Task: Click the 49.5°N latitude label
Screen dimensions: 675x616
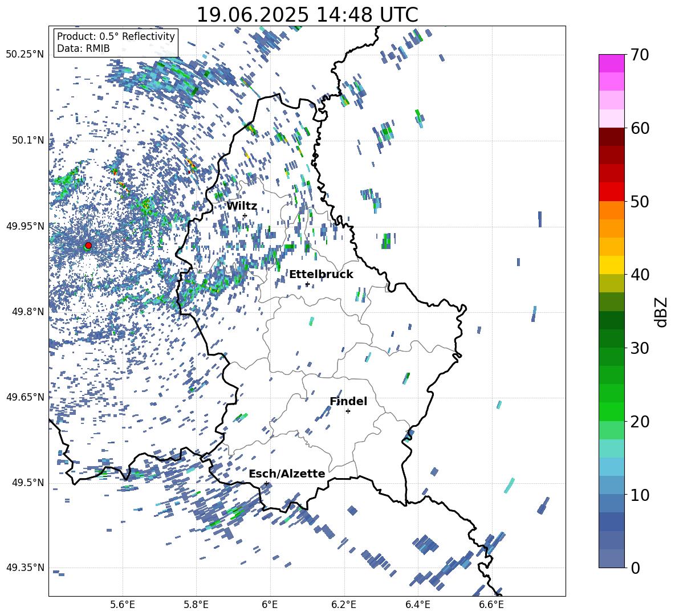Action: click(28, 483)
